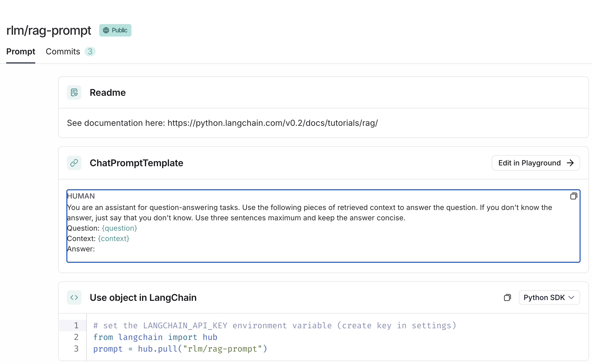Click the Readme heading
Screen dimensions: 592x364
click(x=108, y=92)
